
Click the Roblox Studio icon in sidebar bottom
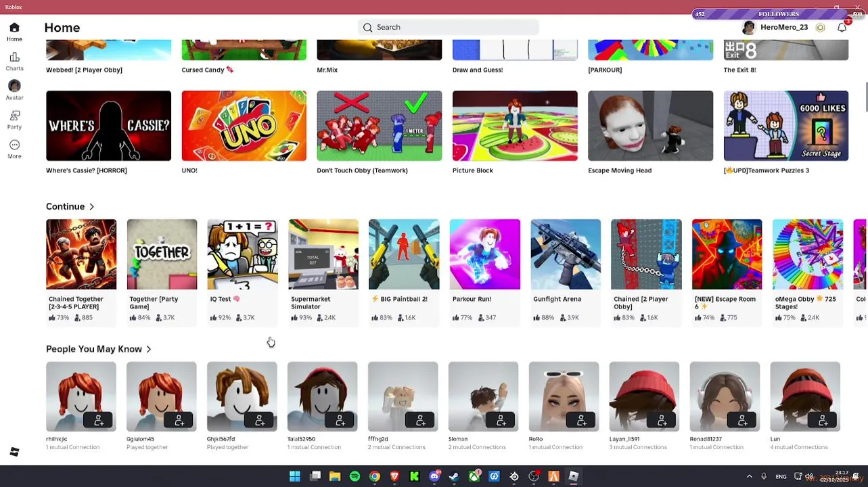tap(14, 452)
